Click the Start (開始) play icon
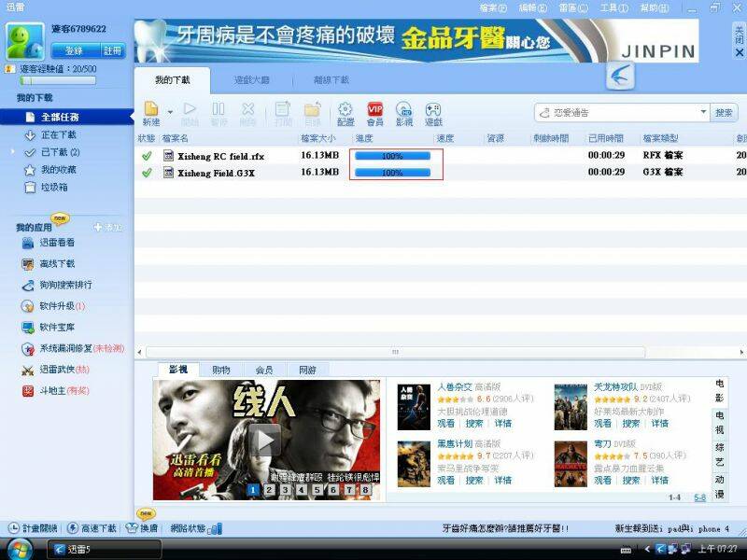The width and height of the screenshot is (747, 560). (190, 109)
